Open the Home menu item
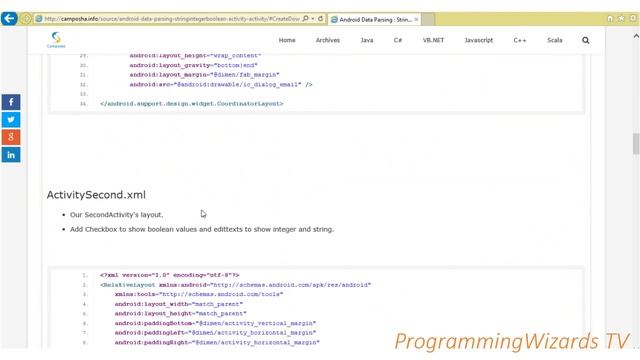Screen dimensions: 640x360 pos(287,40)
